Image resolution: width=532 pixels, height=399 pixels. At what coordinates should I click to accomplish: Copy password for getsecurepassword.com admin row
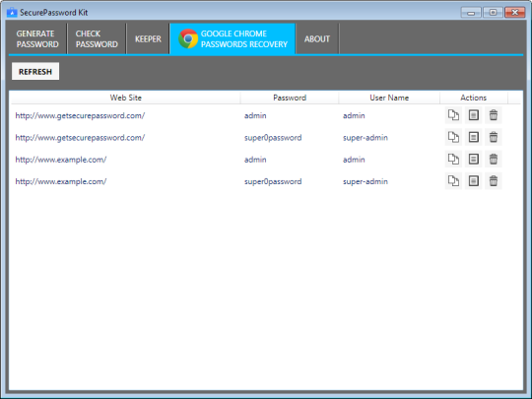click(x=453, y=115)
